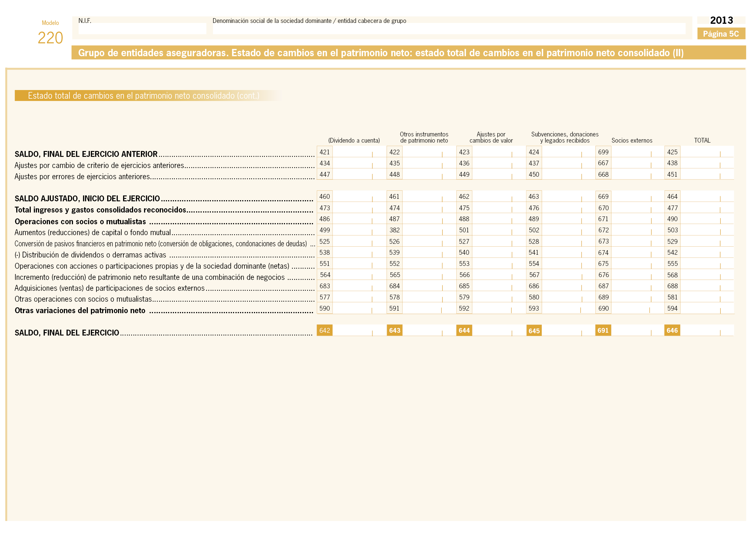Click 'Ajustes por cambios de valor' header
This screenshot has height=536, width=756.
coord(491,137)
